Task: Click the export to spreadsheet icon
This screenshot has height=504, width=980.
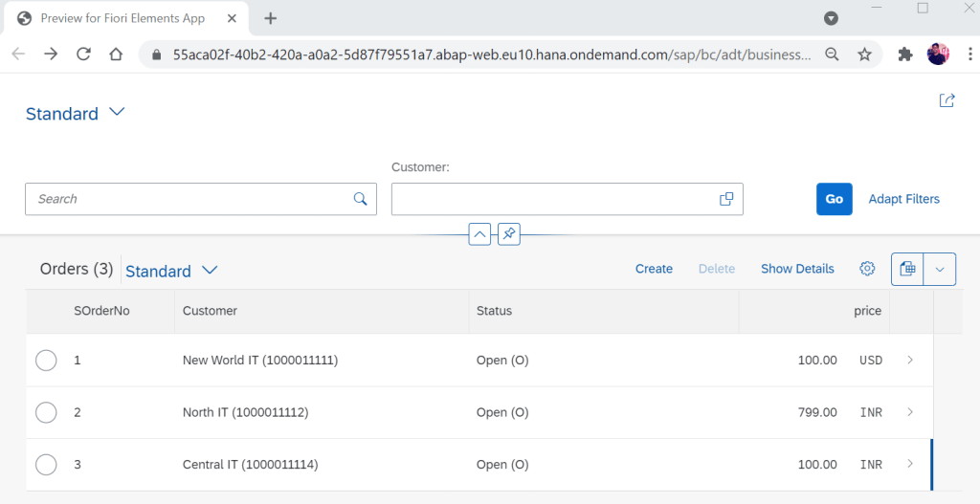Action: coord(907,270)
